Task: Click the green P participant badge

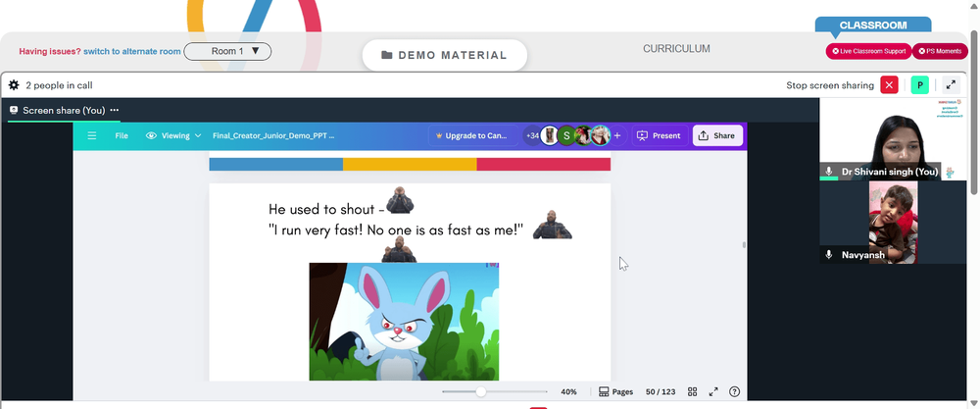Action: pos(919,85)
